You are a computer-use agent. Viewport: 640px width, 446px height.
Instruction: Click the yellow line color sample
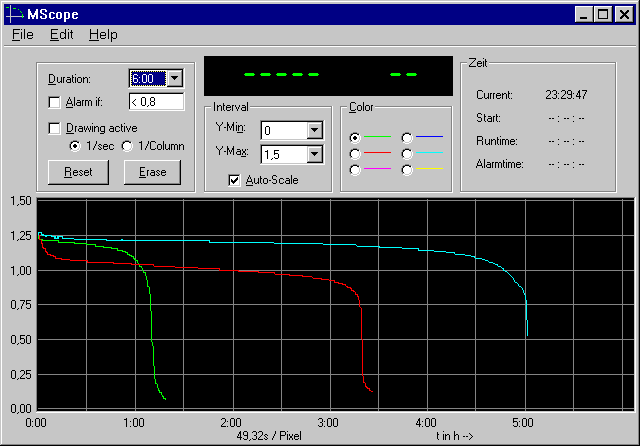429,168
